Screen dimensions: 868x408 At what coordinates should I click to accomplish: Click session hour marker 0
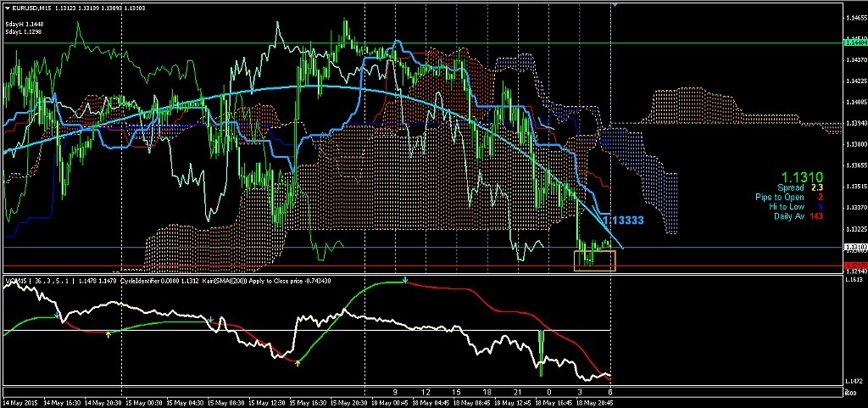(549, 391)
